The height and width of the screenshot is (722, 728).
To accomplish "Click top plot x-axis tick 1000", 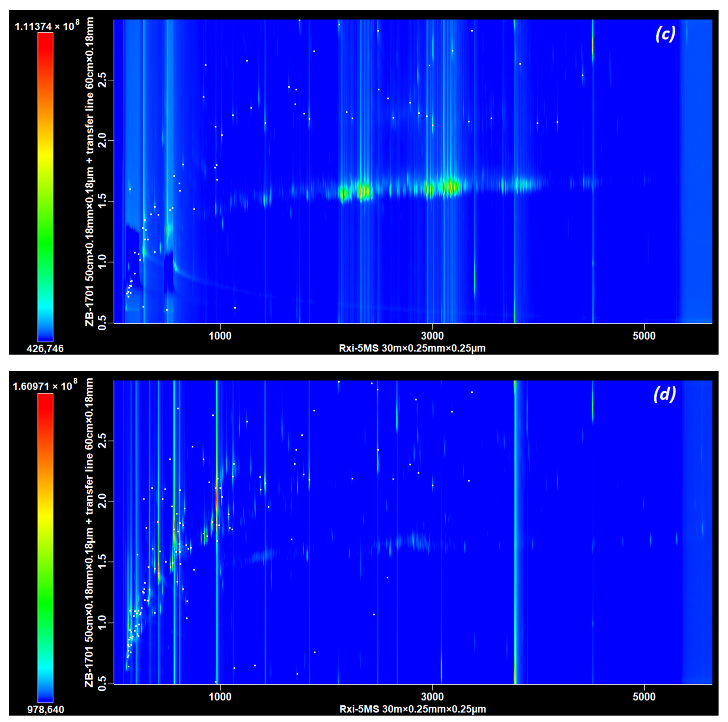I will (220, 335).
